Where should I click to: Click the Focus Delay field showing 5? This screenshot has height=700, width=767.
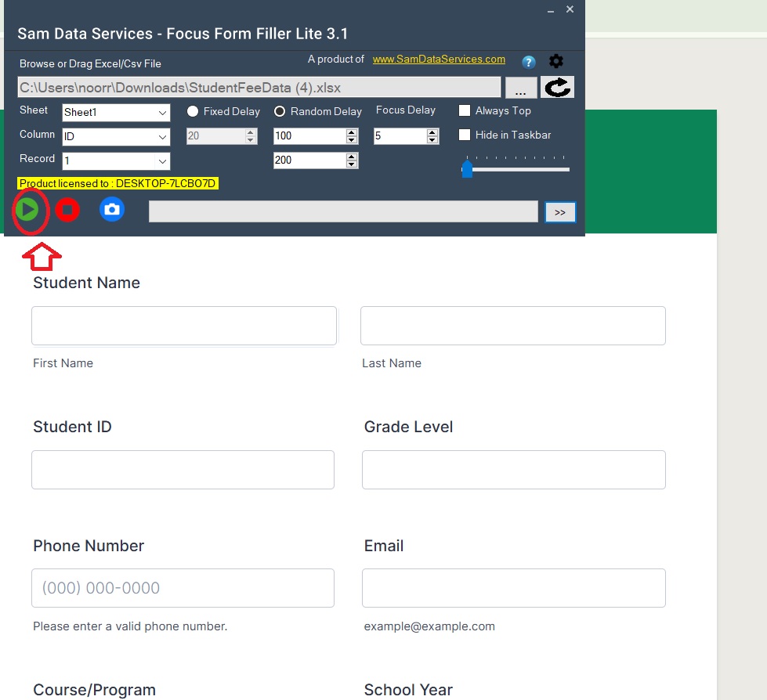[406, 136]
